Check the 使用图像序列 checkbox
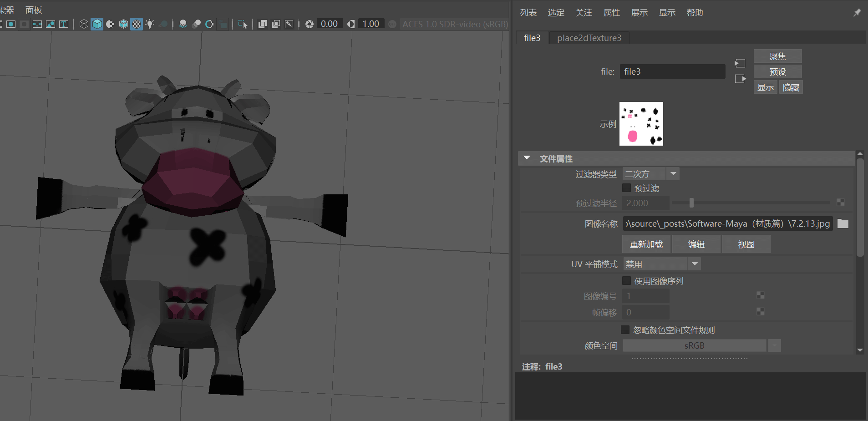Screen dimensions: 868x421 (x=627, y=281)
